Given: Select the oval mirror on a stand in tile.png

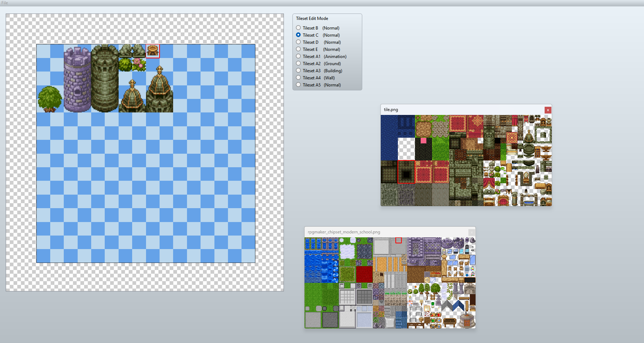Looking at the screenshot, I should pyautogui.click(x=526, y=178).
